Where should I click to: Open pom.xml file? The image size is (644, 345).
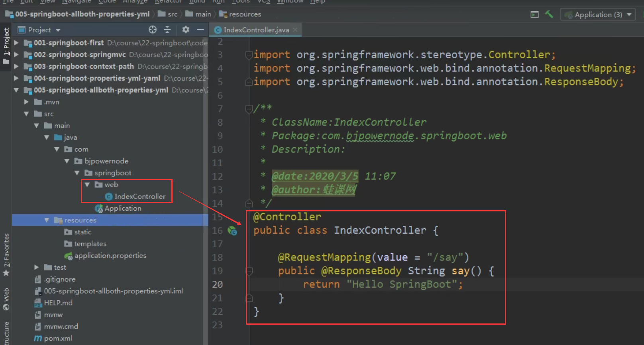pos(53,338)
